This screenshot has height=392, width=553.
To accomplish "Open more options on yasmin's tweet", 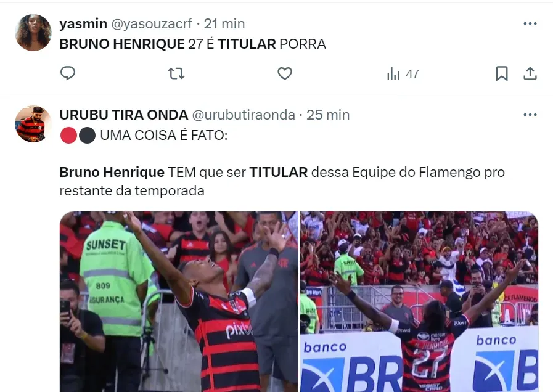I will click(530, 23).
